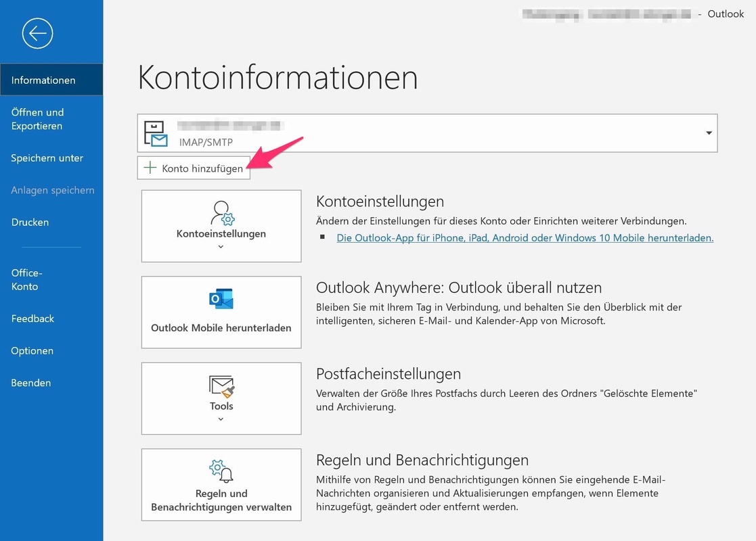This screenshot has width=756, height=541.
Task: Click the IMAP/SMTP account type text
Action: click(206, 142)
